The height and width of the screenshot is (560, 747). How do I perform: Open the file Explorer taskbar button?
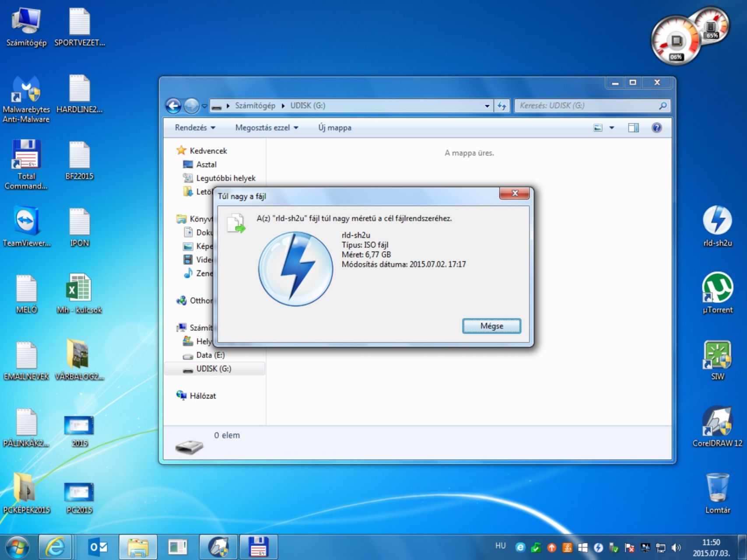[138, 547]
